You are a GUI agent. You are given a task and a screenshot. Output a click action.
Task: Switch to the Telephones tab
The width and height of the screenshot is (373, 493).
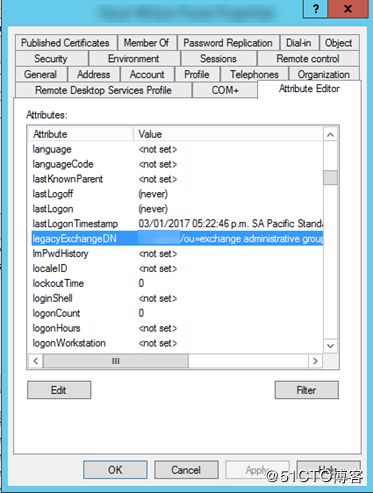pyautogui.click(x=254, y=74)
